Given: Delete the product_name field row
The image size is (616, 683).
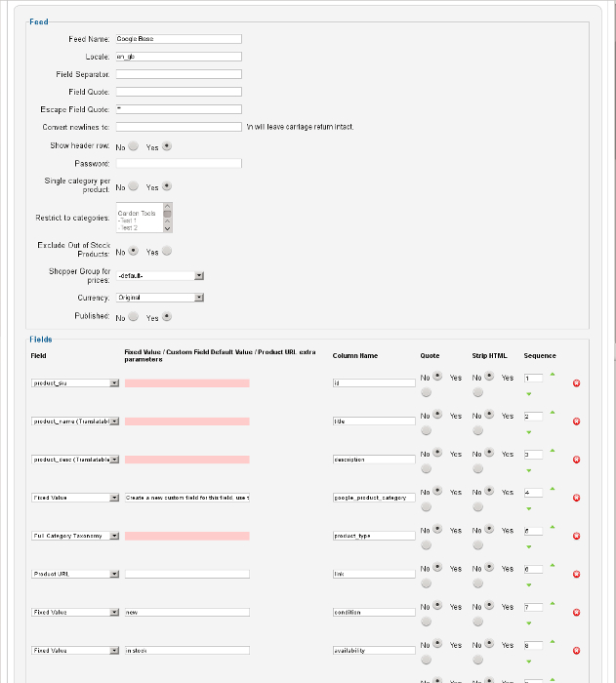Looking at the screenshot, I should pyautogui.click(x=576, y=422).
